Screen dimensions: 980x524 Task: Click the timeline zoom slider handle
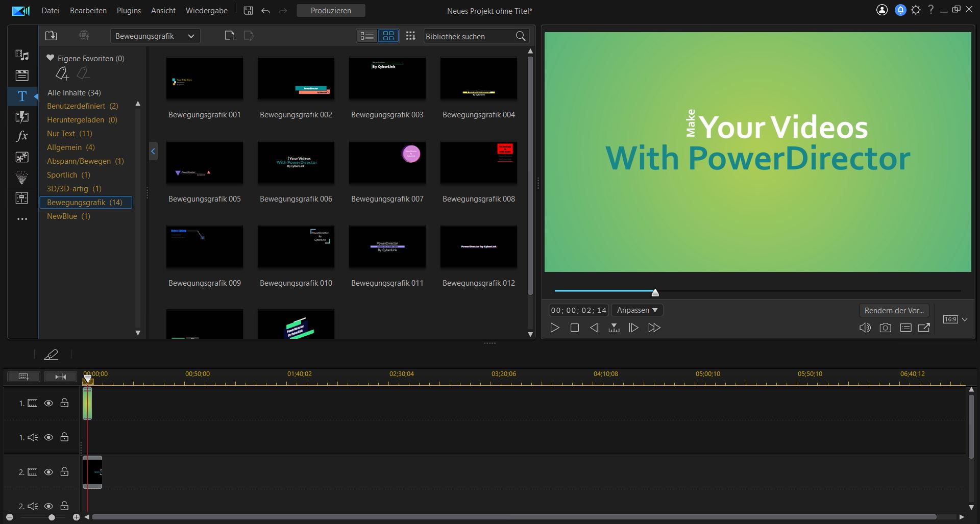coord(52,517)
